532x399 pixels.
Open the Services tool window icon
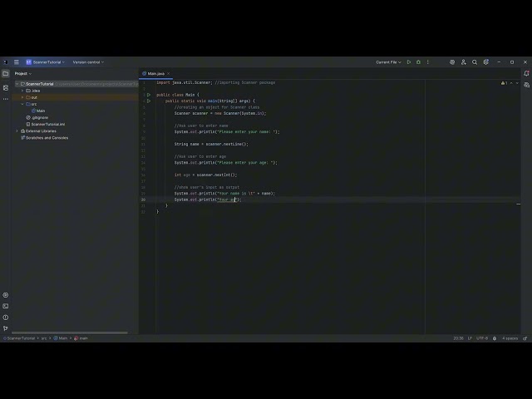[6, 295]
